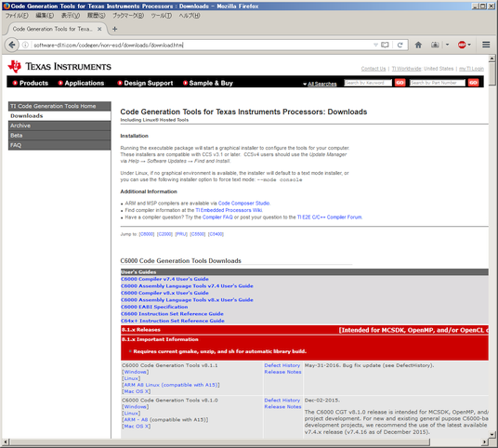Download v8.1.0 Linux installer link
The image size is (498, 448).
(x=131, y=414)
